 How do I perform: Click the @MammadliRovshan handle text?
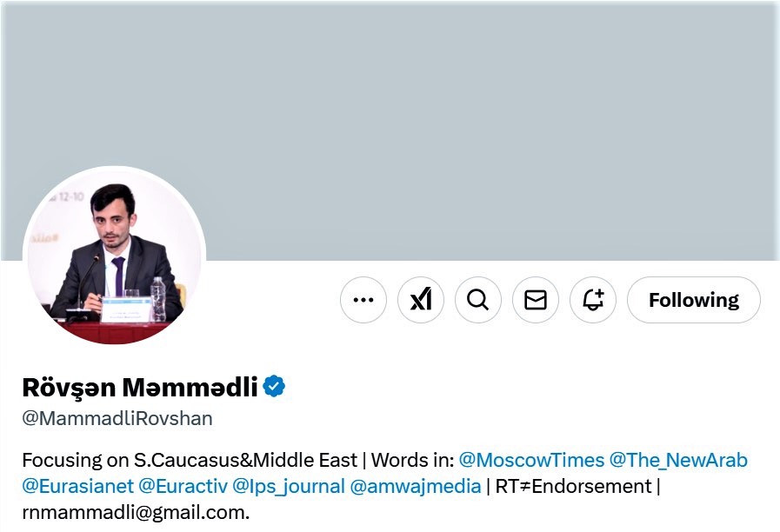(117, 418)
